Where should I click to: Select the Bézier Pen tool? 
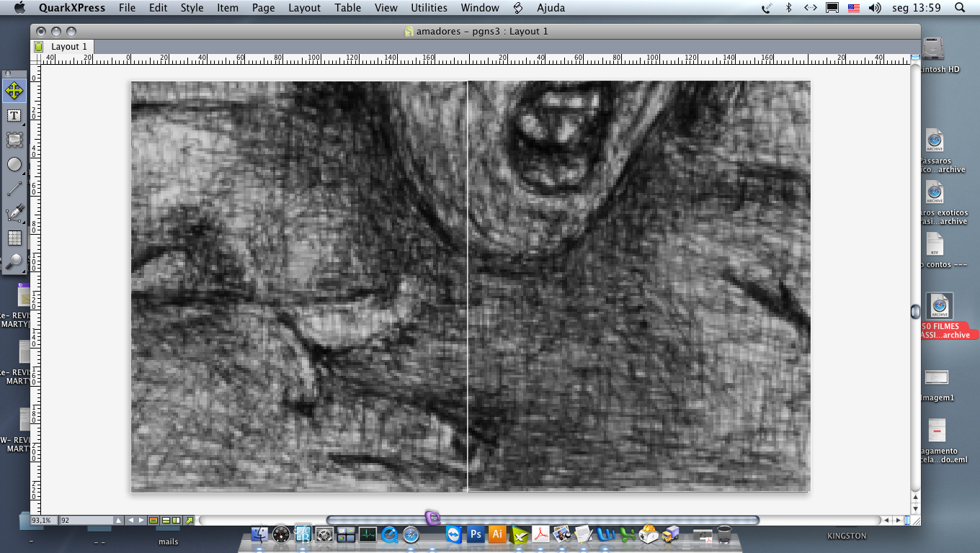tap(14, 214)
